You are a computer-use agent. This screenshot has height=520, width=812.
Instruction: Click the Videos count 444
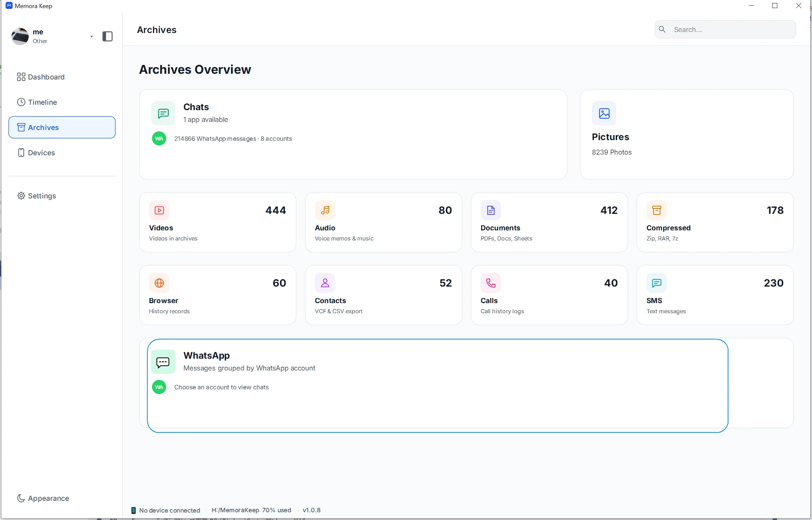coord(276,210)
